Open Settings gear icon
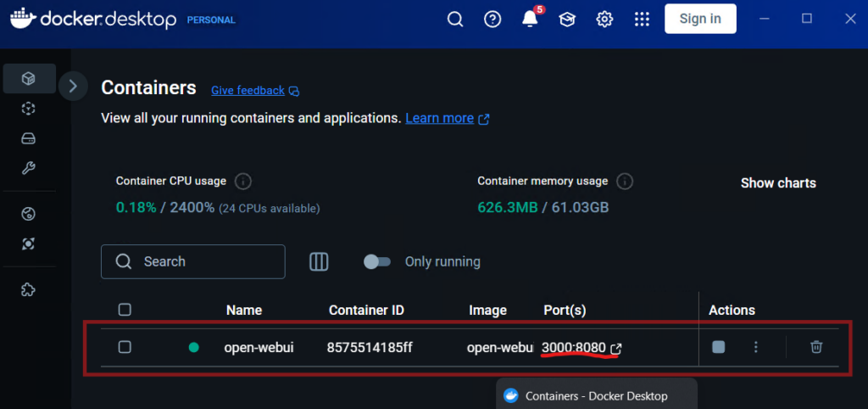This screenshot has height=409, width=868. click(604, 20)
